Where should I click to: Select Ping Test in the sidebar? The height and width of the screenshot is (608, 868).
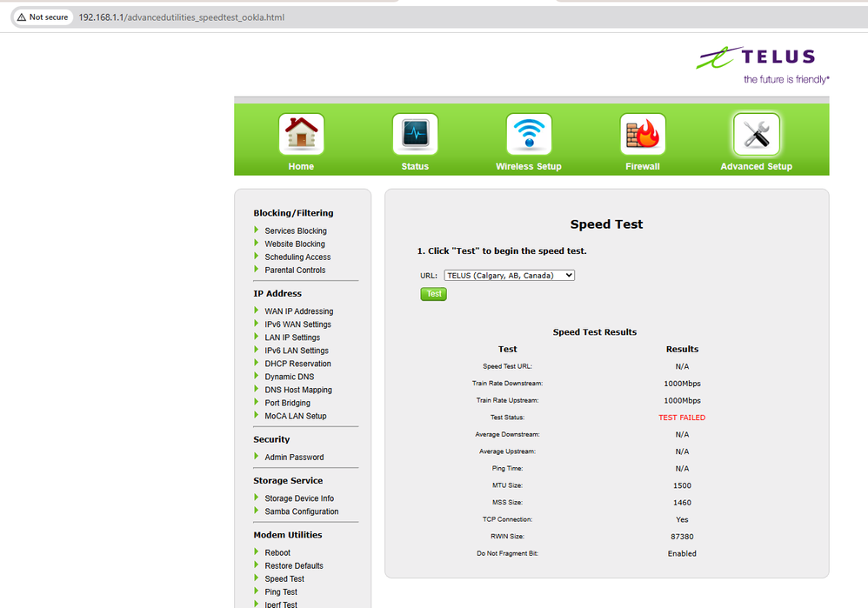[281, 591]
